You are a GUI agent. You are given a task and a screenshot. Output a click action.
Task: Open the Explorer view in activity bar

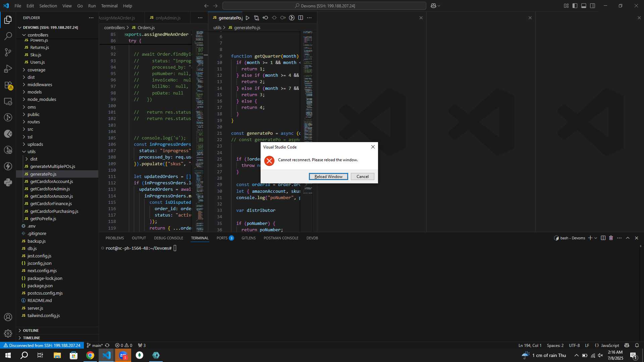(x=8, y=20)
